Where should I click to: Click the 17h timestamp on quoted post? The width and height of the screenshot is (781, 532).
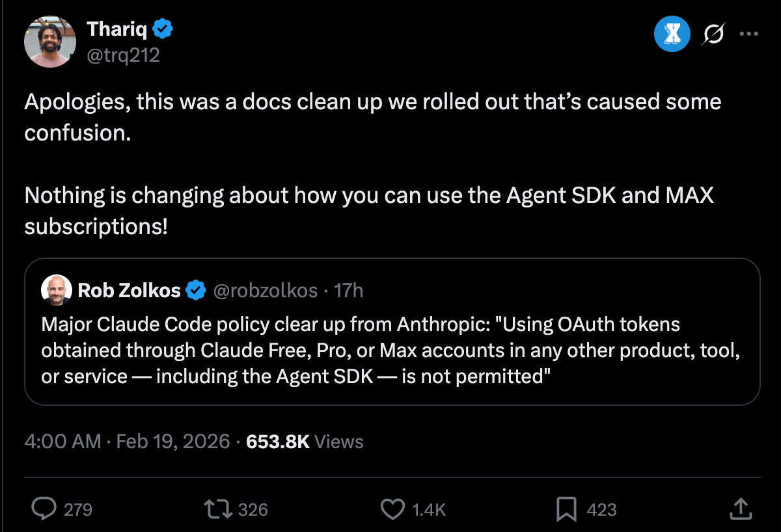pyautogui.click(x=348, y=290)
